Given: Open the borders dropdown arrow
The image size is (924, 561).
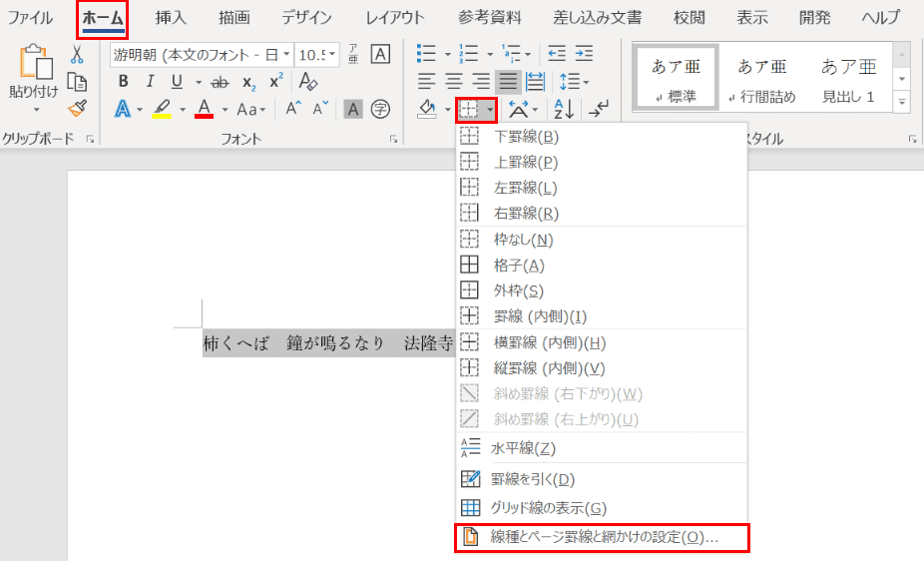Looking at the screenshot, I should click(x=490, y=110).
